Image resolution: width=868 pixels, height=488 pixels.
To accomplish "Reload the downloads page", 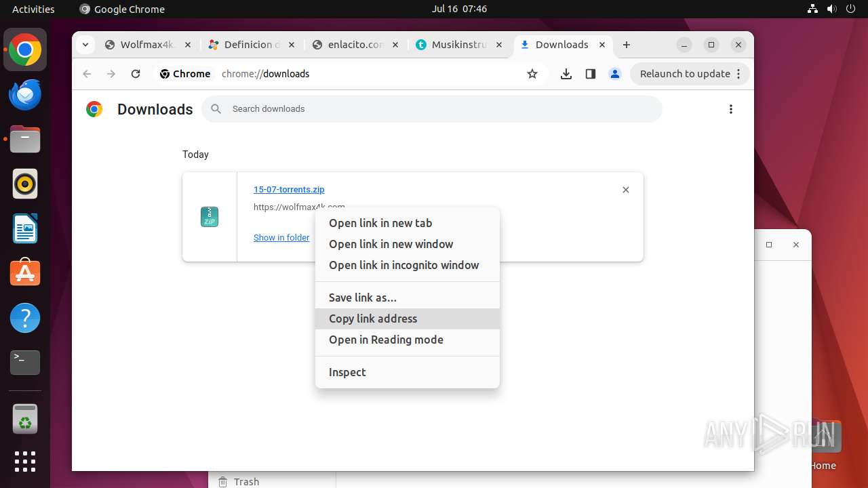I will [136, 74].
